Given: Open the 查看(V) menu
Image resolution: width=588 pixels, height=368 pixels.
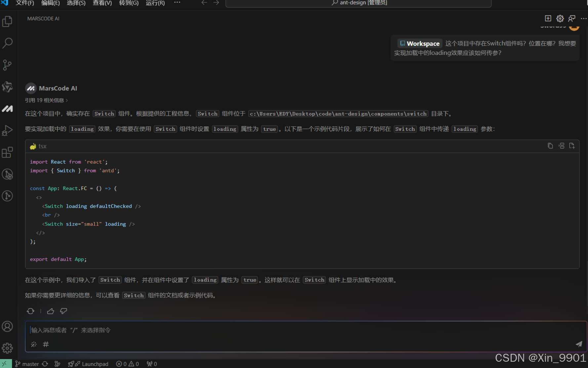Looking at the screenshot, I should click(102, 3).
